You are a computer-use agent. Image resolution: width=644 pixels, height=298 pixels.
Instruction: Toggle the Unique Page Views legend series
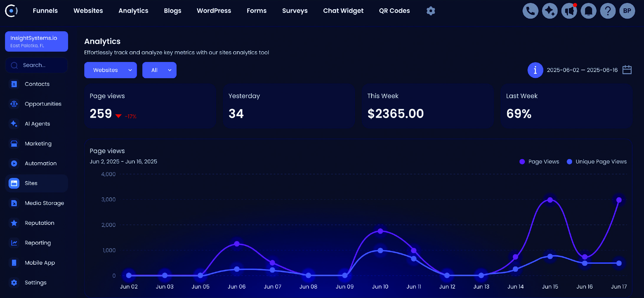coord(597,162)
